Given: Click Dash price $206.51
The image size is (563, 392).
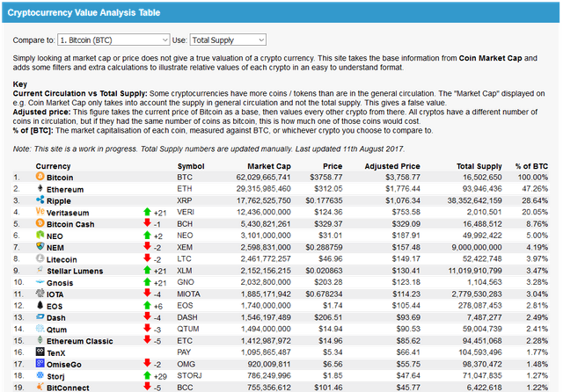Looking at the screenshot, I should pyautogui.click(x=328, y=317).
